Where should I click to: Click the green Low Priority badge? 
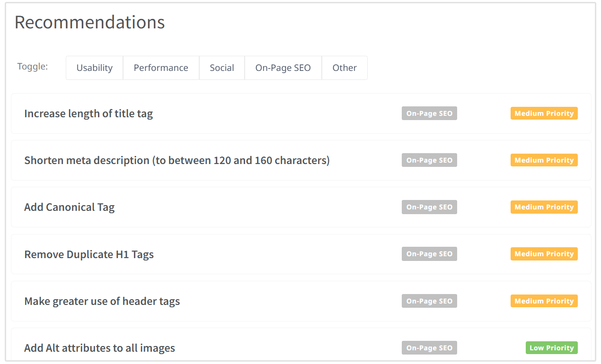click(x=551, y=348)
